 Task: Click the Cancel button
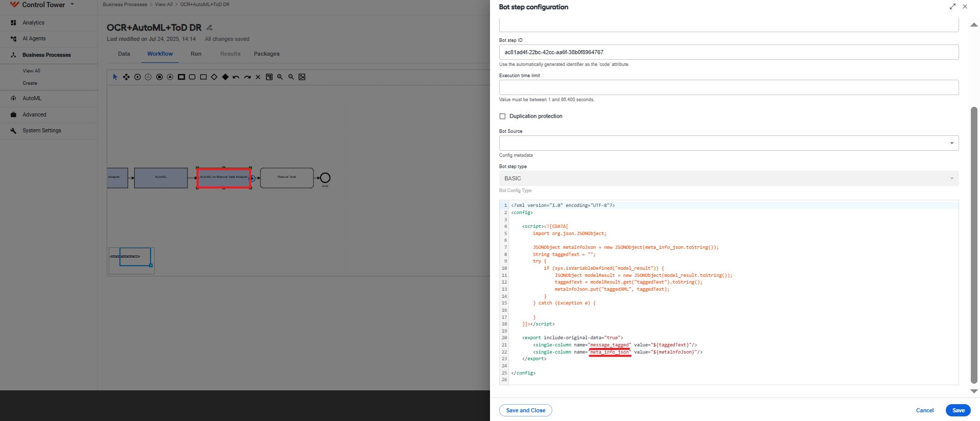point(925,410)
